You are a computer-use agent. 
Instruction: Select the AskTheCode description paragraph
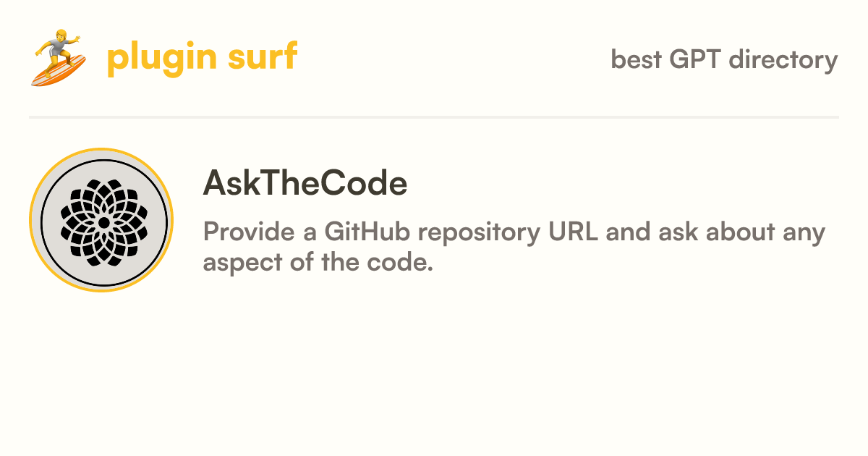[514, 248]
